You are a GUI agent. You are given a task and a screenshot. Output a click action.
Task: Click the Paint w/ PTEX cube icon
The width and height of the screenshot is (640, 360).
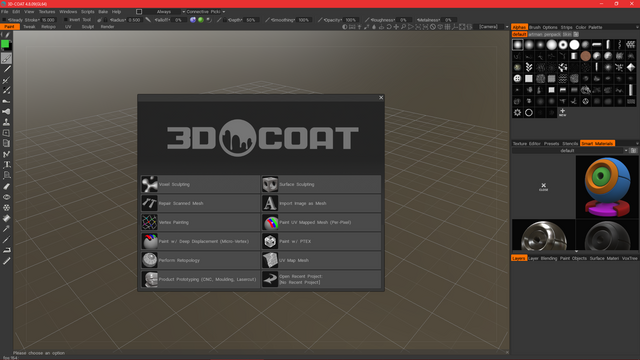coord(270,241)
